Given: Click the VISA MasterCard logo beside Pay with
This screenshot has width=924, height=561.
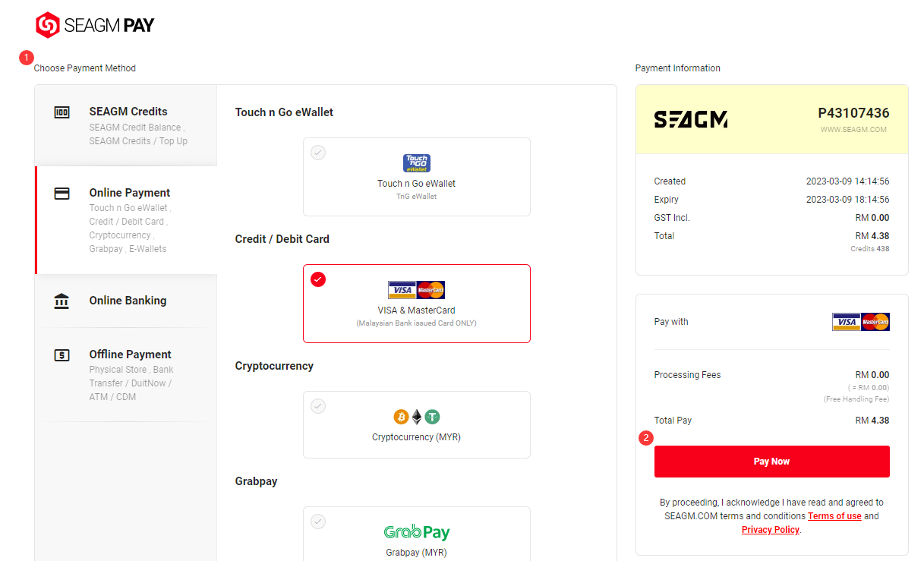Looking at the screenshot, I should click(x=861, y=322).
